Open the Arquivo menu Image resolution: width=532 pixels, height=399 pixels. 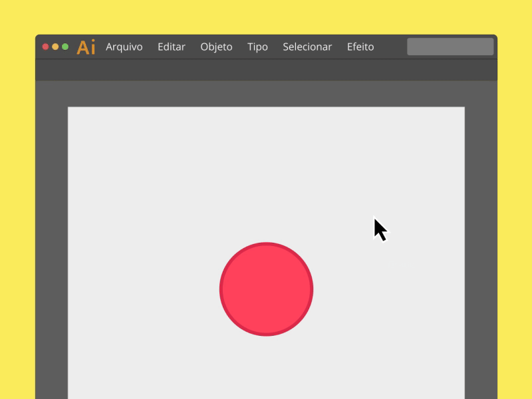[123, 47]
